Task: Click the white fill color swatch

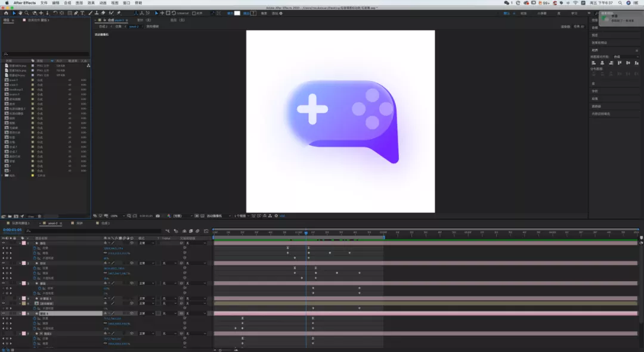Action: [x=237, y=13]
